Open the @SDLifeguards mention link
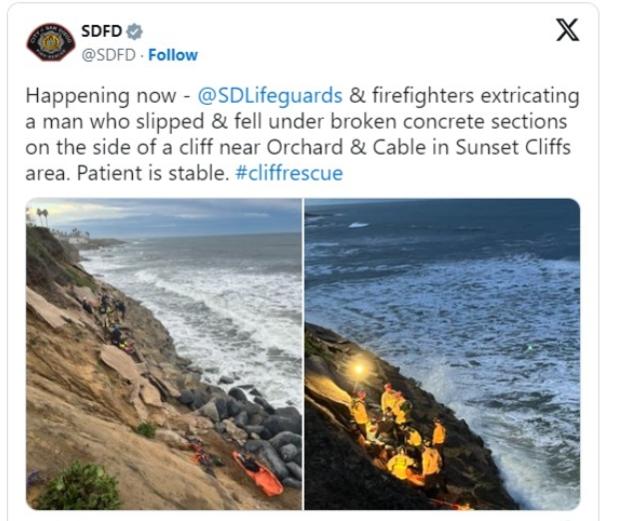Screen dimensions: 628x521 (270, 96)
